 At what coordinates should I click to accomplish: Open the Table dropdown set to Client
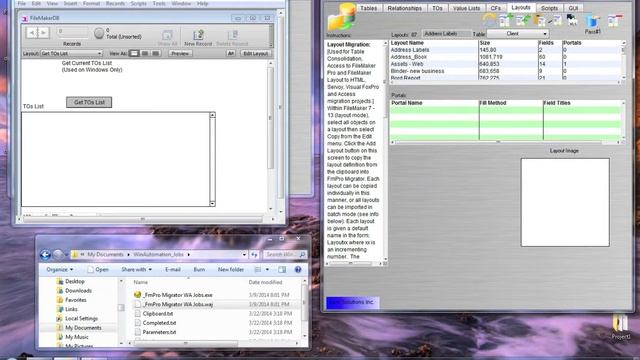[518, 33]
